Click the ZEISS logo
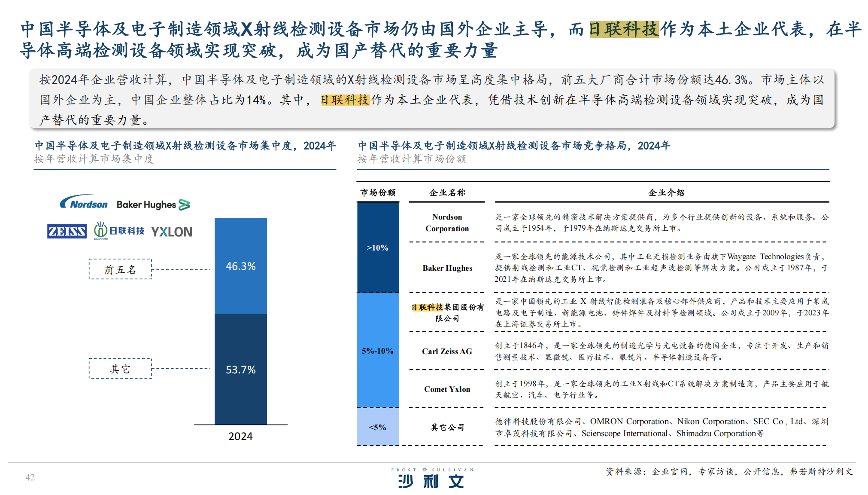 click(x=67, y=231)
